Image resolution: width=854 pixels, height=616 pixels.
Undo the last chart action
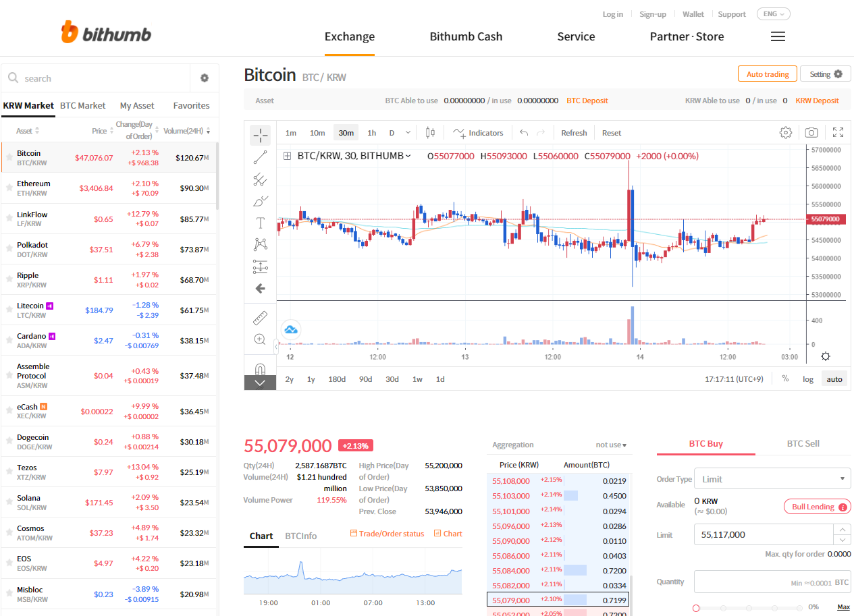point(524,133)
